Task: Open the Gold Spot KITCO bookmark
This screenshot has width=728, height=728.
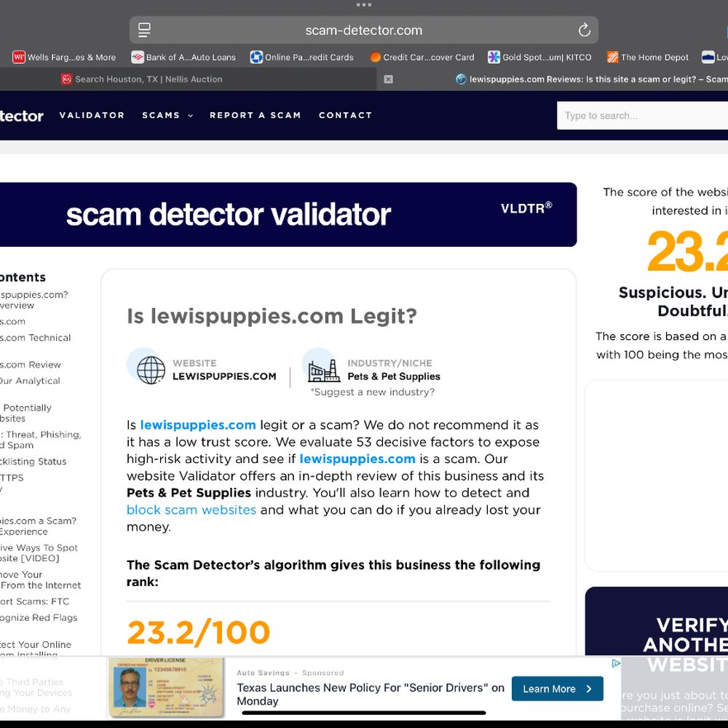Action: (539, 57)
